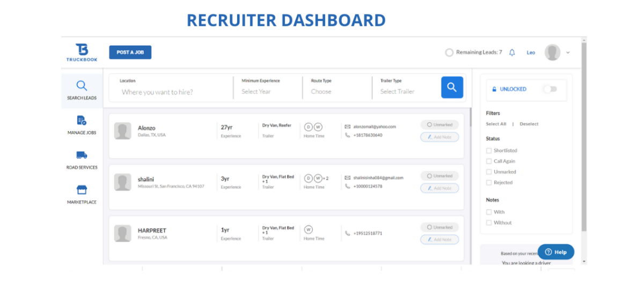Open Manage Jobs in sidebar

coord(82,121)
